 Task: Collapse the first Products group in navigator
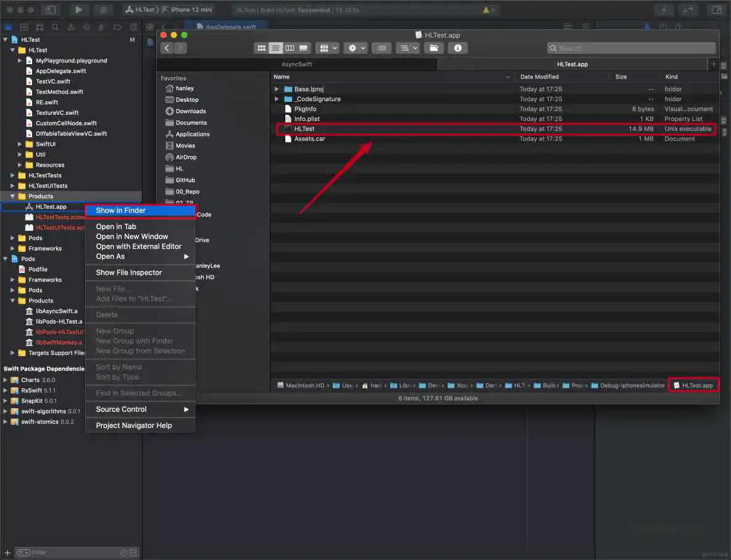pos(12,196)
